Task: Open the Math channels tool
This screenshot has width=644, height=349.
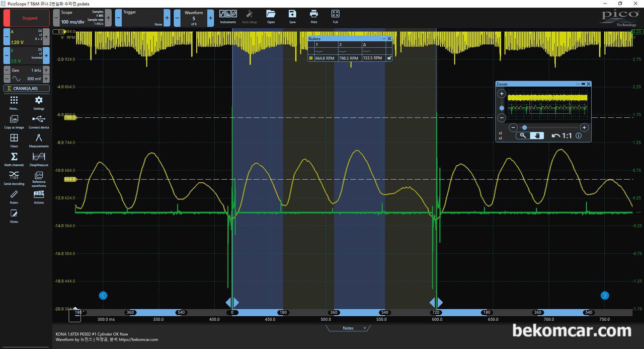Action: pyautogui.click(x=14, y=159)
